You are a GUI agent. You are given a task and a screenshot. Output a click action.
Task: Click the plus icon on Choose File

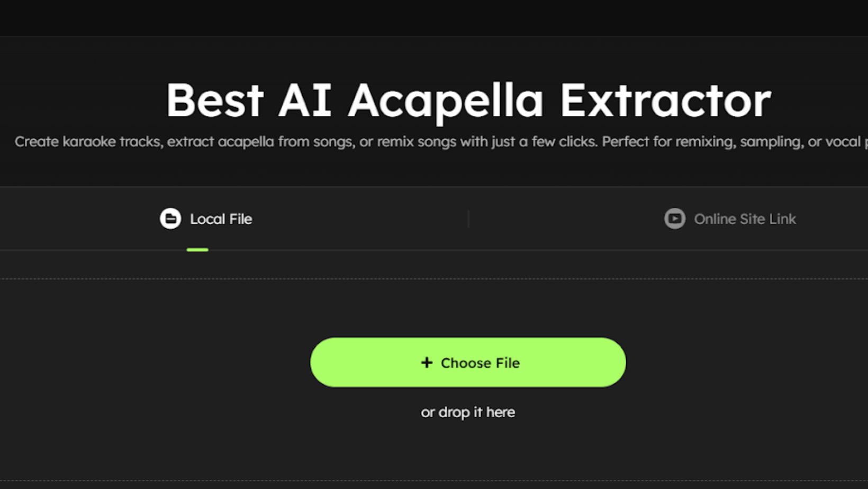pos(427,363)
